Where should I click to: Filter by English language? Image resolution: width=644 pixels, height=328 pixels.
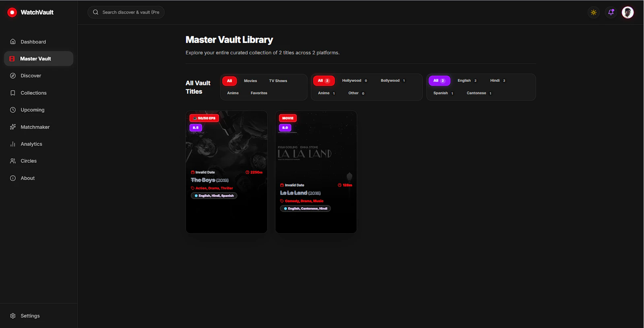point(467,81)
